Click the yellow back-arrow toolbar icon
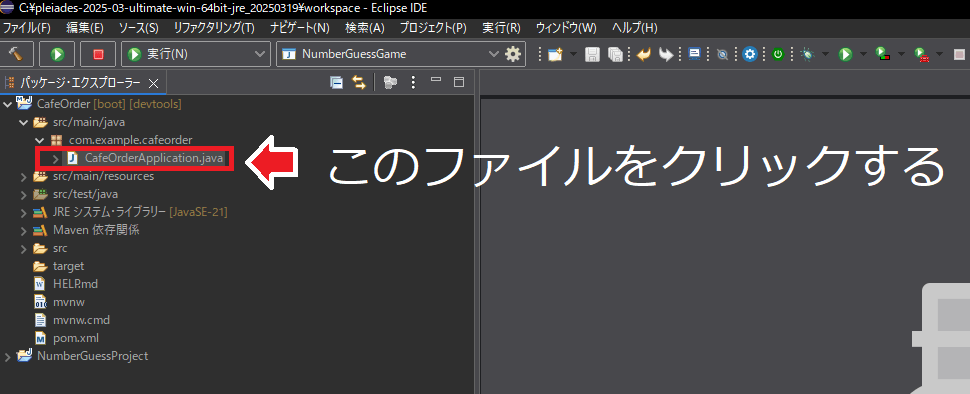 click(x=644, y=54)
